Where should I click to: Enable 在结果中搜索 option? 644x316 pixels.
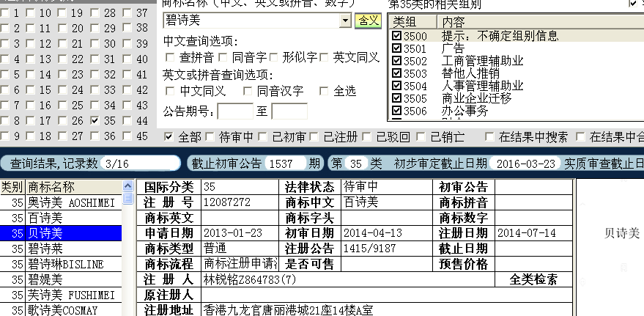(489, 137)
